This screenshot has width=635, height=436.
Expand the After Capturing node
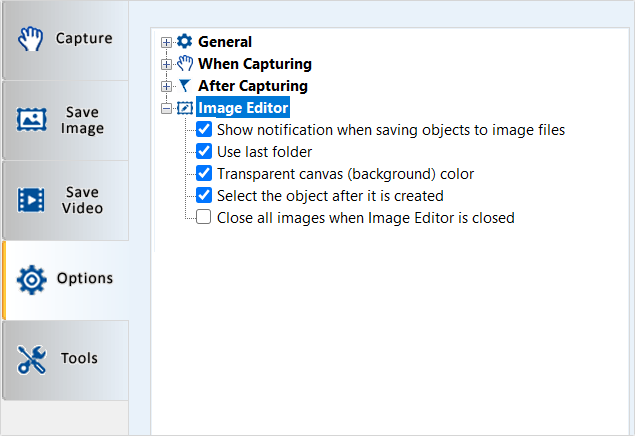coord(167,86)
